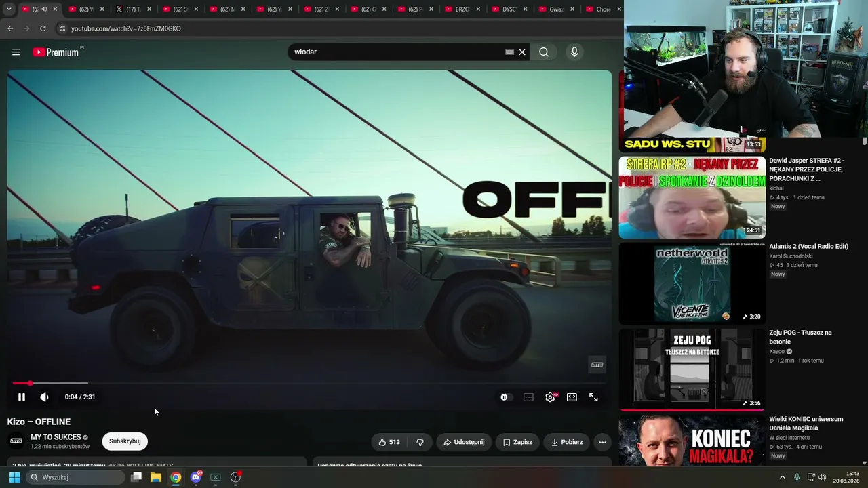
Task: Open OBS Studio from taskbar
Action: click(x=235, y=477)
